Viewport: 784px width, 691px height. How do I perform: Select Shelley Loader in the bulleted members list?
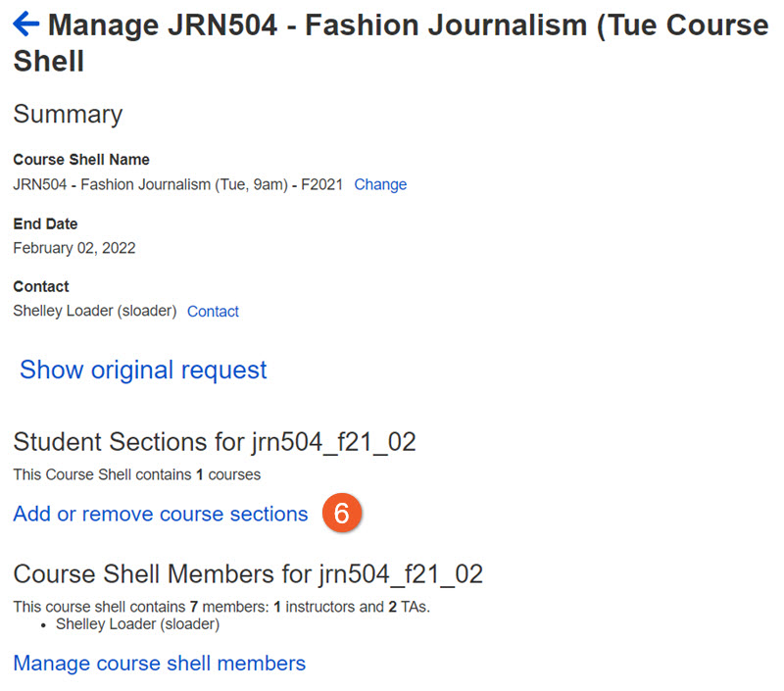(x=137, y=623)
